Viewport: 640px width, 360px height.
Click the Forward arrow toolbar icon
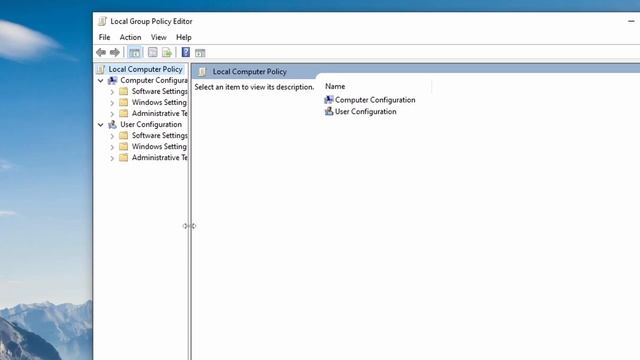pos(115,52)
